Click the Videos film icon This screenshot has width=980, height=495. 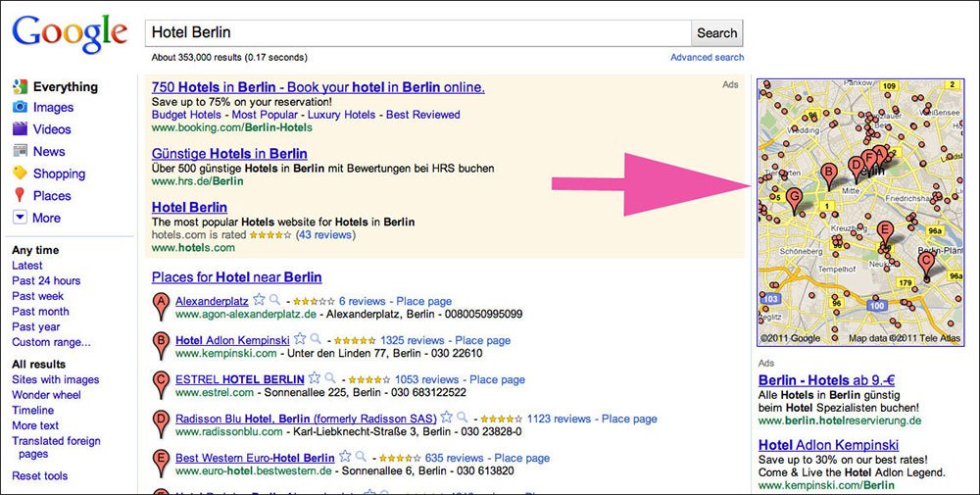click(20, 128)
